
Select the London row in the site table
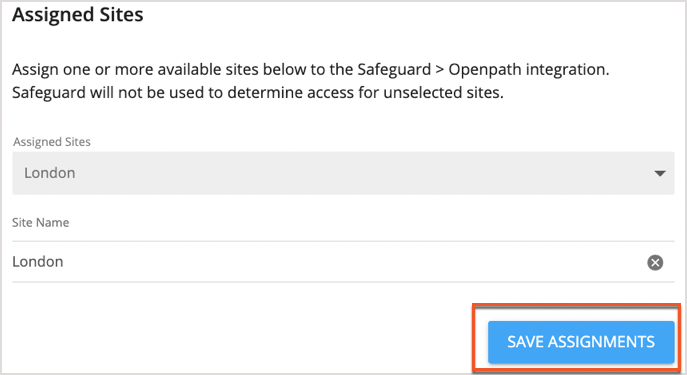pos(343,262)
